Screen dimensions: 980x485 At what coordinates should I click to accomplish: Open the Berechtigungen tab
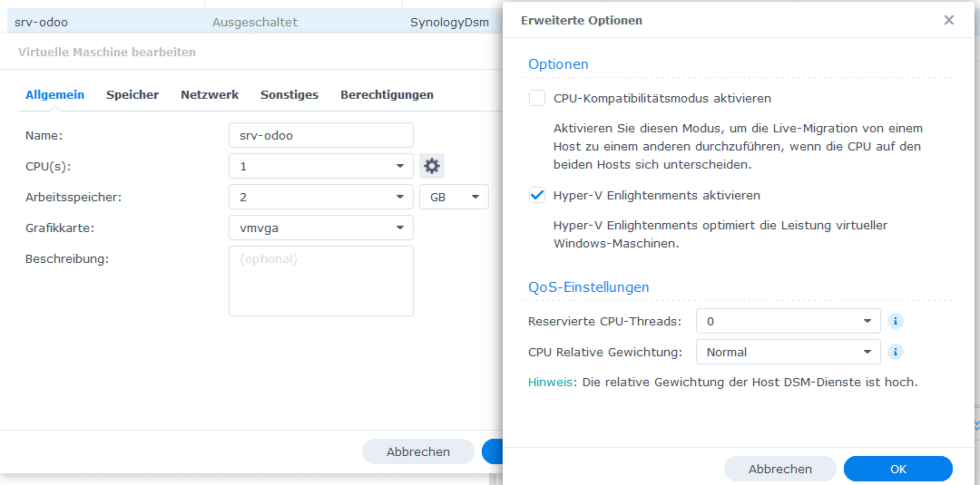387,95
